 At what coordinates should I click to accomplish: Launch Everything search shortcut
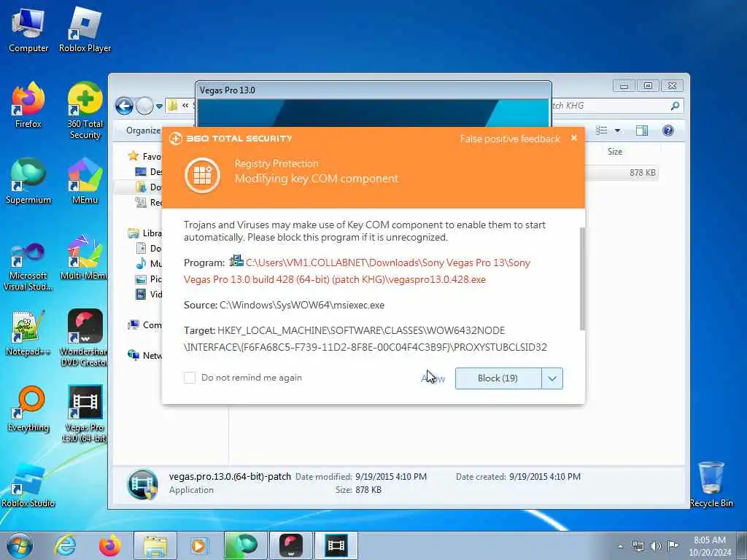coord(28,410)
